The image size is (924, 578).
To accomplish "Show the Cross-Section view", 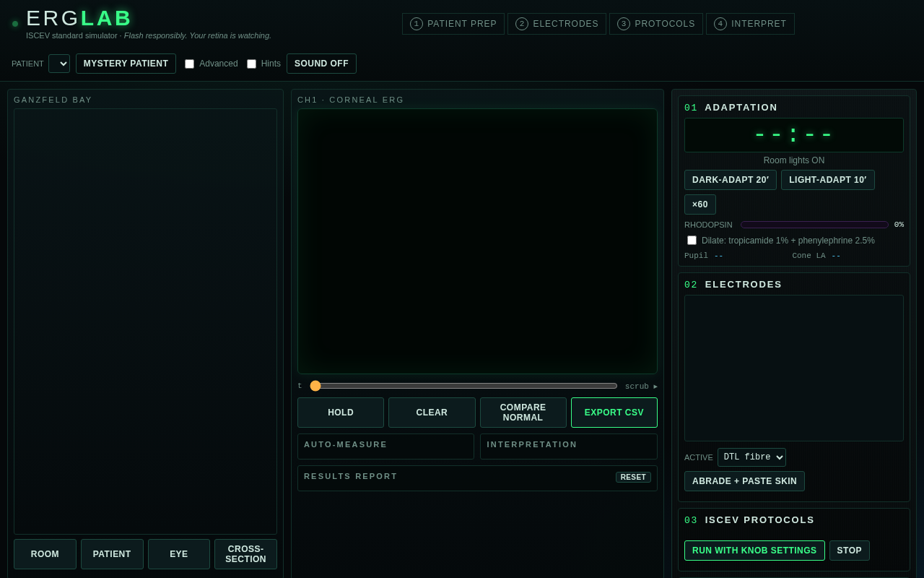I will point(245,554).
